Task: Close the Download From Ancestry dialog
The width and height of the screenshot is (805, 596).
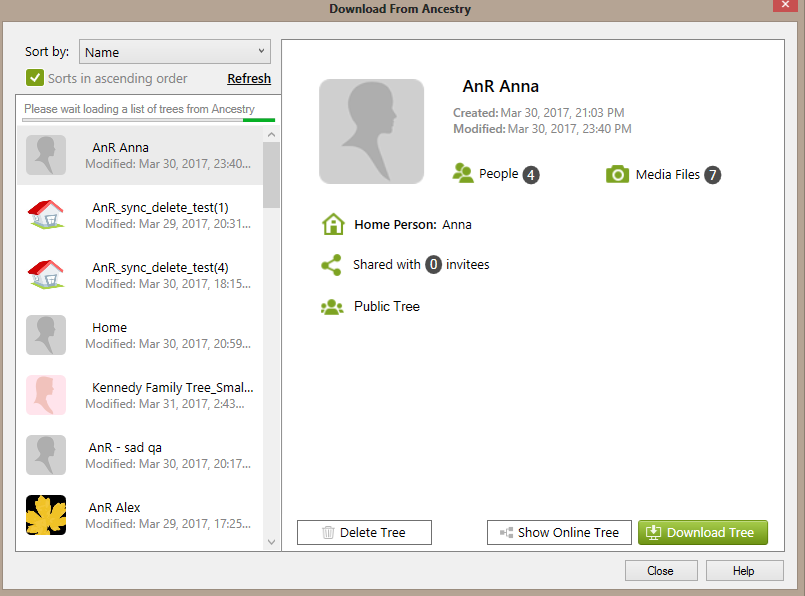Action: click(x=785, y=5)
